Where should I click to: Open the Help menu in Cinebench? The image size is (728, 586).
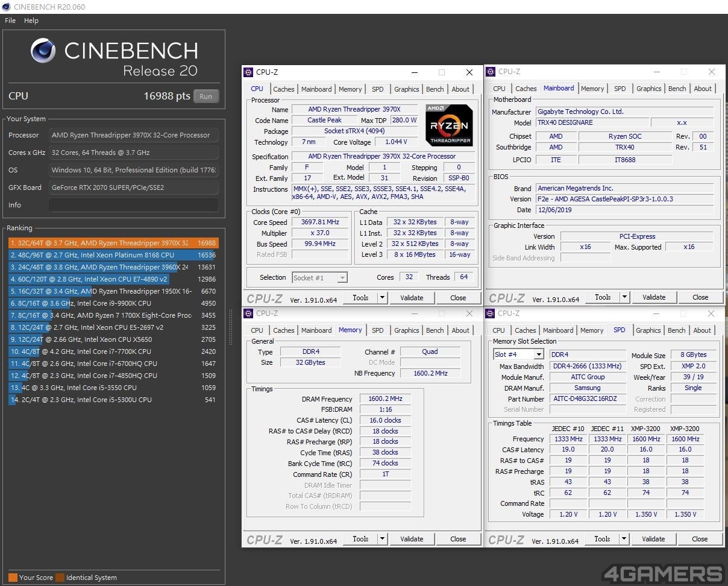coord(31,20)
